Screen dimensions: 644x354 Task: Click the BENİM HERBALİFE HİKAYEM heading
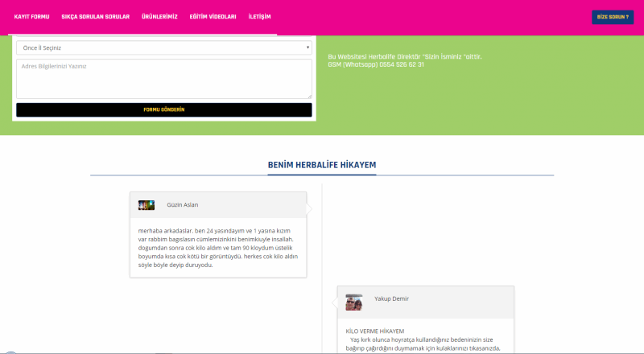[x=322, y=165]
